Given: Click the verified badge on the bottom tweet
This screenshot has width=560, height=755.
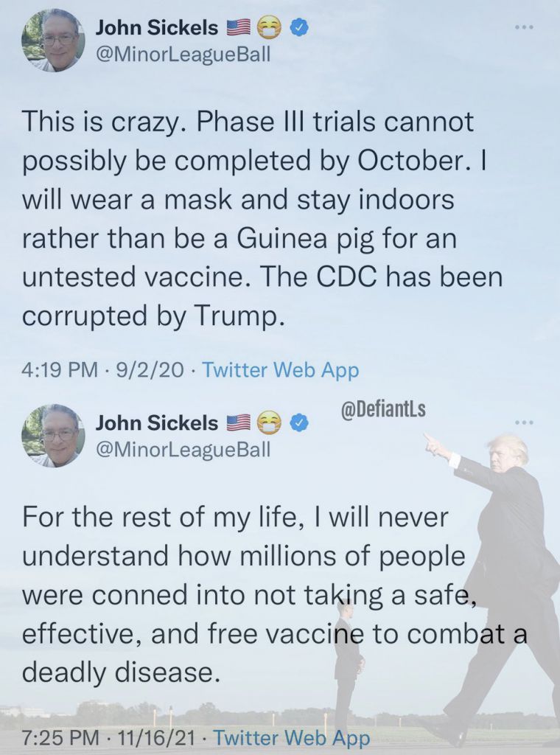Looking at the screenshot, I should pos(298,423).
